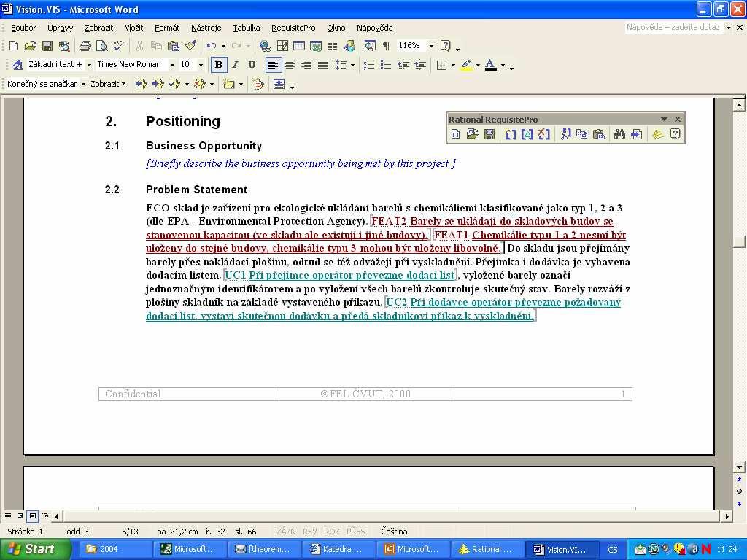This screenshot has width=747, height=560.
Task: Open the RequisitePro menu
Action: pos(293,28)
